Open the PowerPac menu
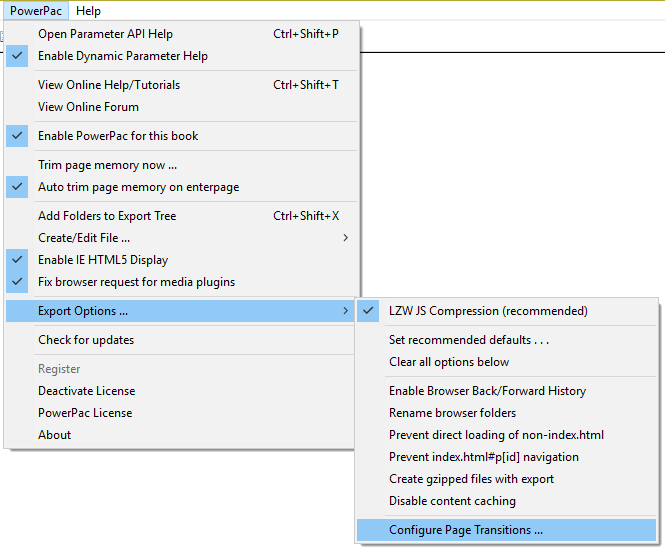Viewport: 665px width, 550px height. (x=36, y=11)
